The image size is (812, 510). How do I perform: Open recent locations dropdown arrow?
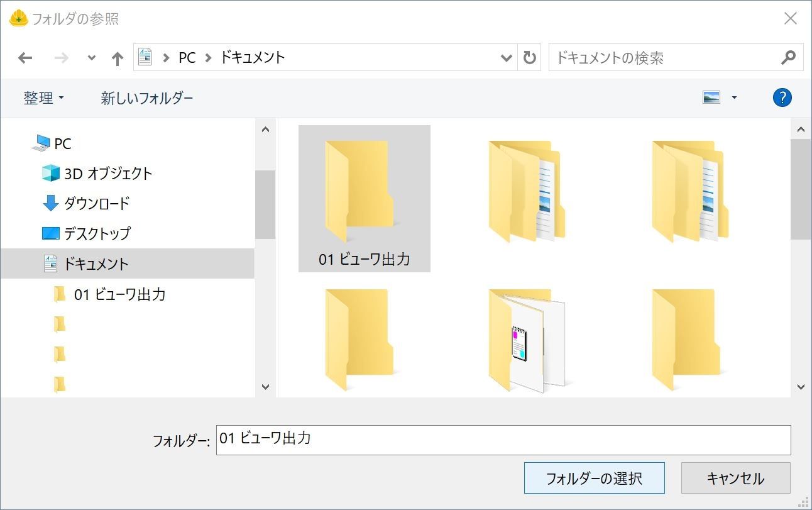pyautogui.click(x=92, y=58)
